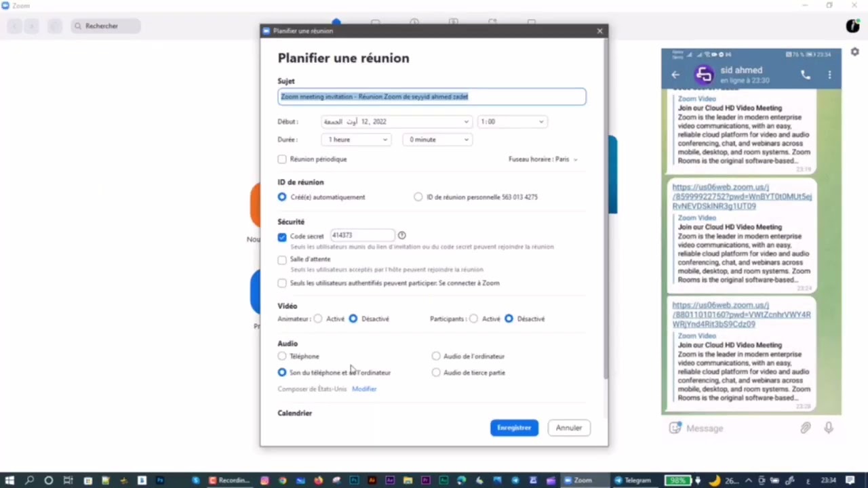Open Telegram sticker emoji picker
Viewport: 868px width, 488px height.
(x=675, y=428)
